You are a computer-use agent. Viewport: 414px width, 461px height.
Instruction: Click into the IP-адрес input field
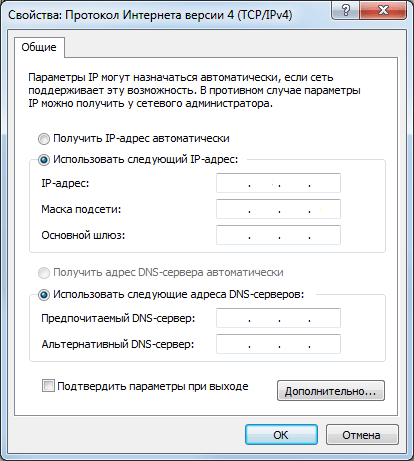278,183
